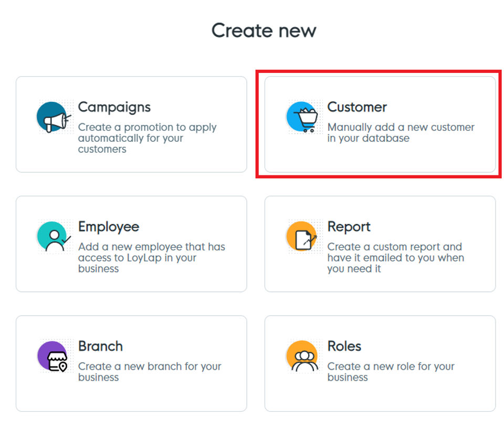Click the Customer title text
Image resolution: width=504 pixels, height=429 pixels.
[357, 107]
